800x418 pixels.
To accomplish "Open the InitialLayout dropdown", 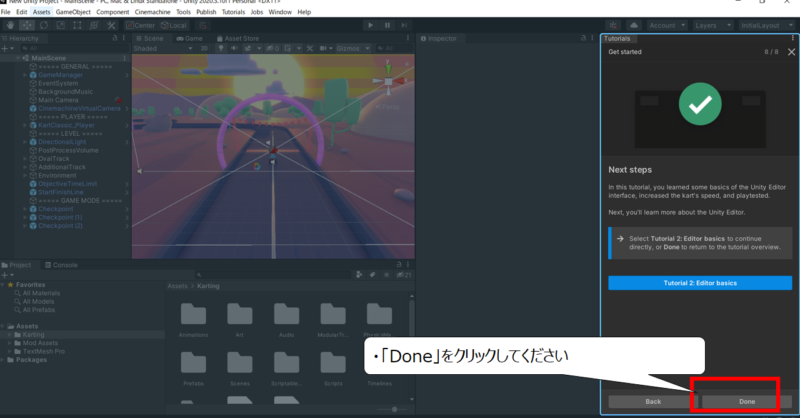I will [767, 25].
